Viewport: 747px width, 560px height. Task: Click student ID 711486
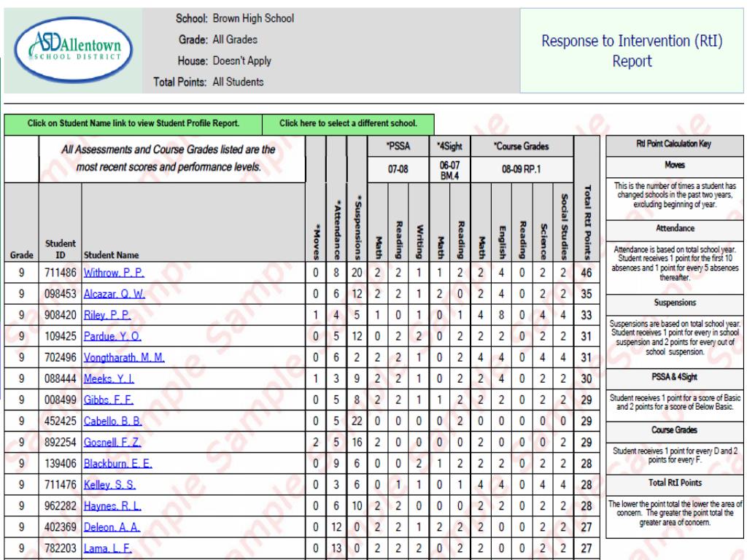[60, 273]
